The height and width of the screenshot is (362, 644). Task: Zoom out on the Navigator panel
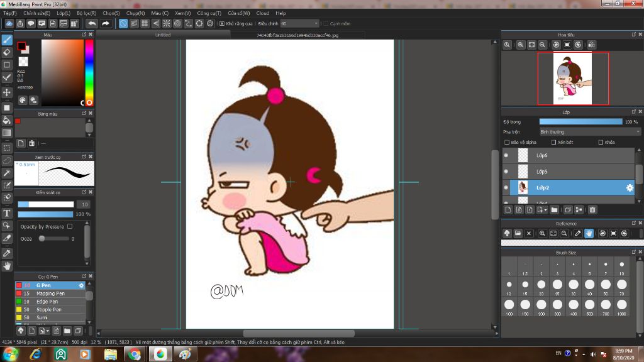542,45
